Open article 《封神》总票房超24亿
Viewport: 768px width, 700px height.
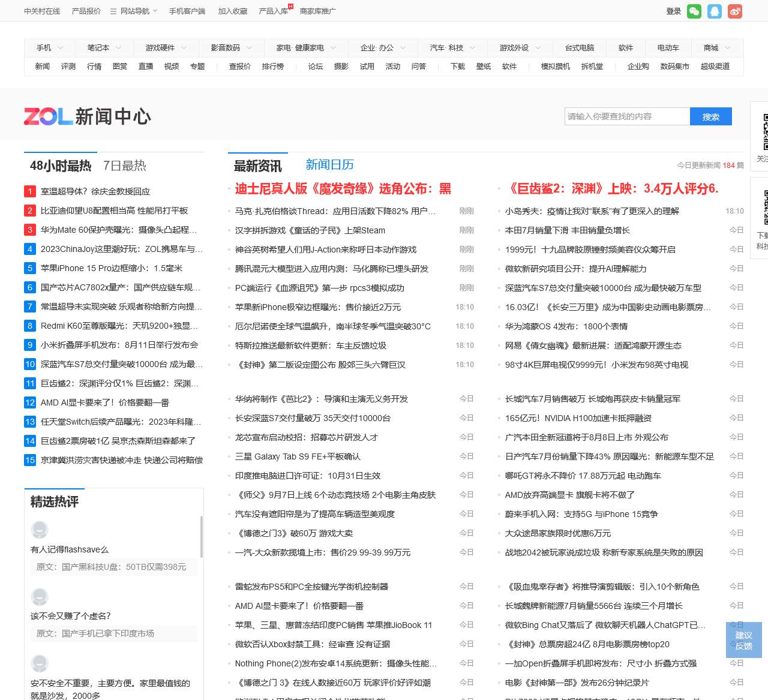[587, 644]
